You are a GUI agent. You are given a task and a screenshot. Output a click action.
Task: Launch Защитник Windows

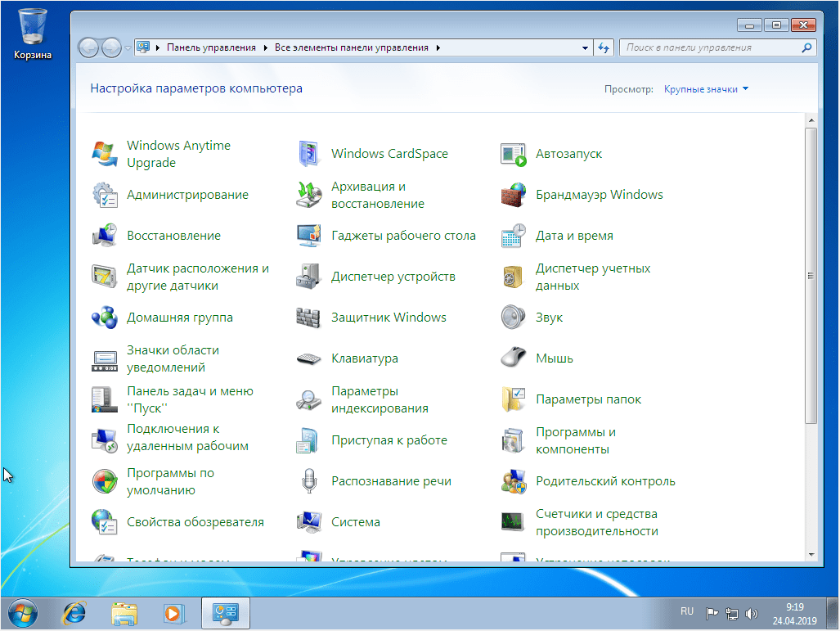pos(391,317)
